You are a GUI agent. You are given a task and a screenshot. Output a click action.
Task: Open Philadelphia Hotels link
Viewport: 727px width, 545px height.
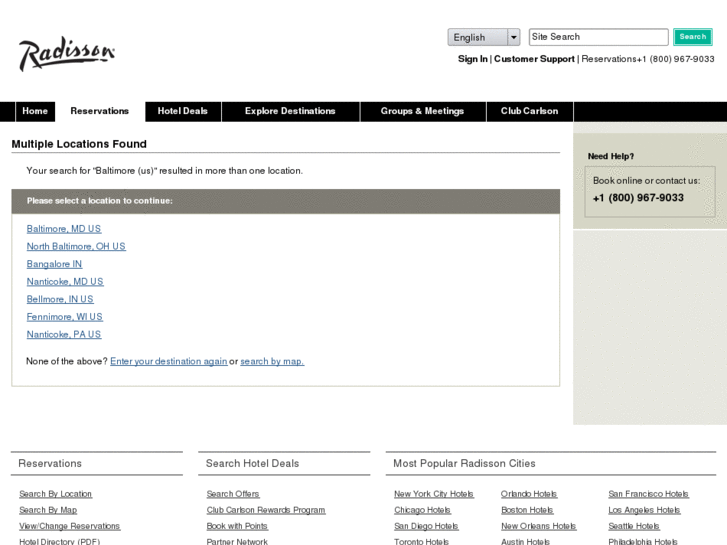click(x=643, y=541)
